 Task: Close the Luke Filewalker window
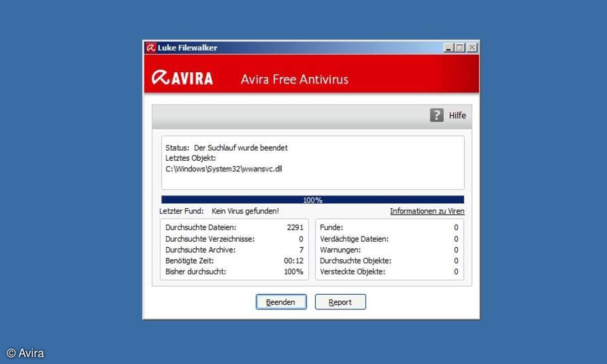pyautogui.click(x=471, y=48)
